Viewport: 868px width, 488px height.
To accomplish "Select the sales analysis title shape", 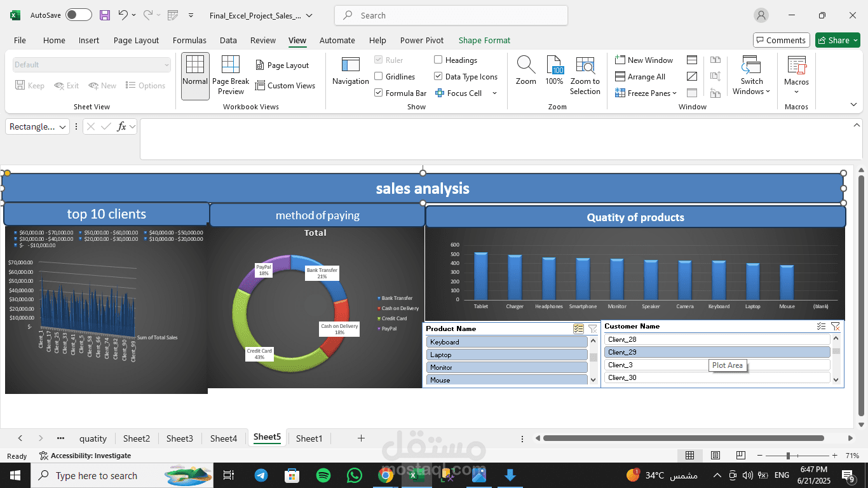I will pyautogui.click(x=423, y=188).
